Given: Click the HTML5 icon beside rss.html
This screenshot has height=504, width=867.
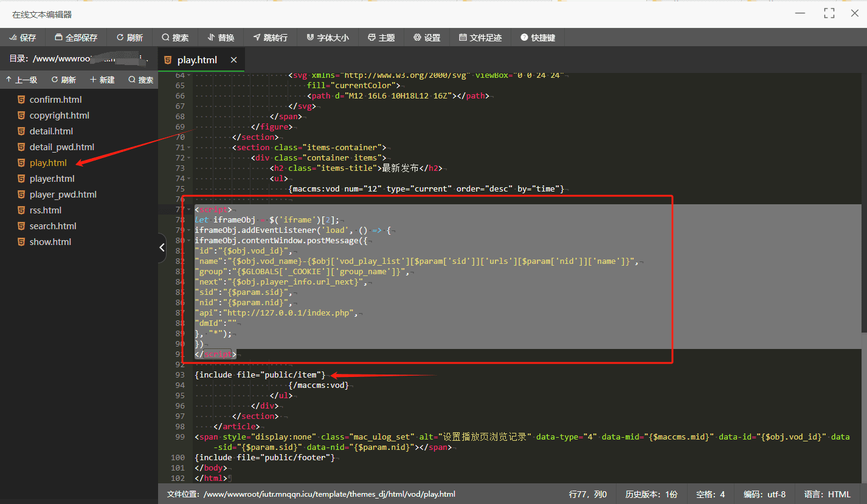Looking at the screenshot, I should pos(21,210).
